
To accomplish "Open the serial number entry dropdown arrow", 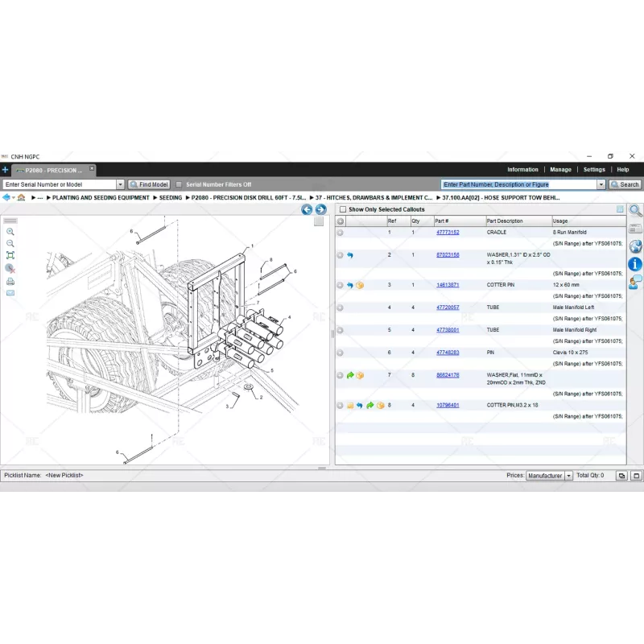I will click(x=119, y=184).
